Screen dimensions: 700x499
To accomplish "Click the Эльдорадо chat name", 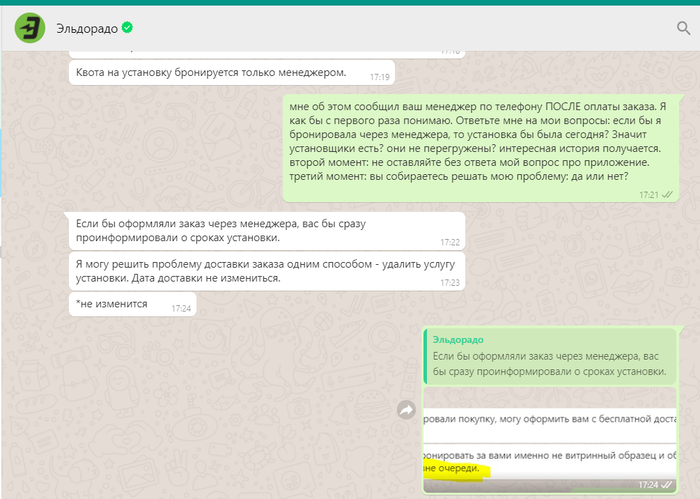I will [87, 29].
